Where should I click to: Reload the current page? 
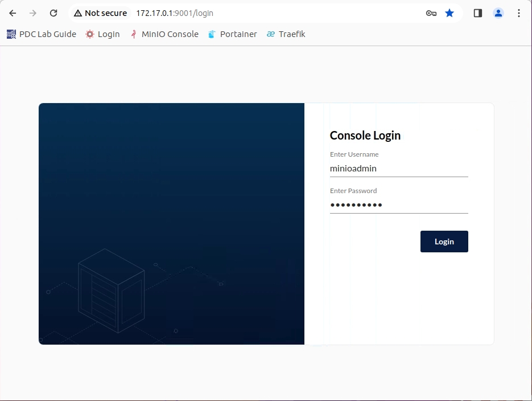(53, 13)
